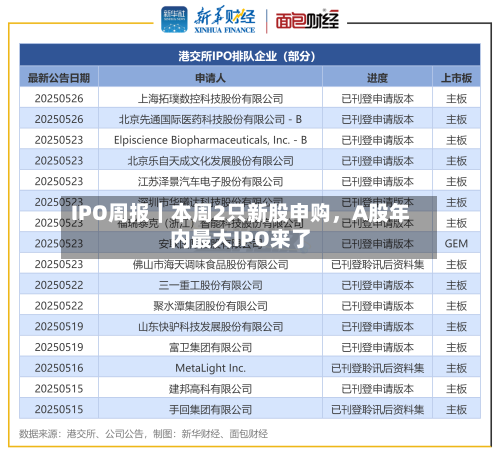
Task: Click the 最新公告日期 column header
Action: tap(59, 78)
